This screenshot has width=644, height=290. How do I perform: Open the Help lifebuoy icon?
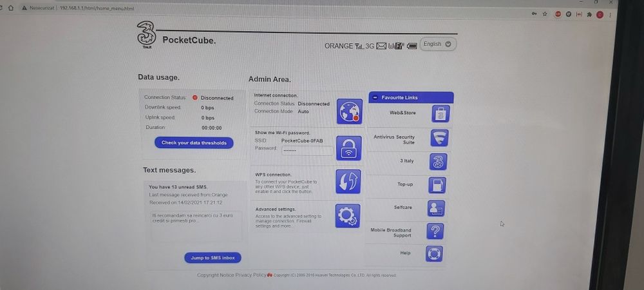click(434, 253)
